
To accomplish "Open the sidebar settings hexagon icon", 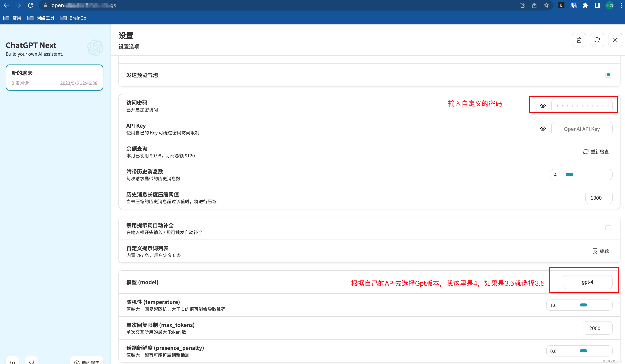I will point(12,362).
